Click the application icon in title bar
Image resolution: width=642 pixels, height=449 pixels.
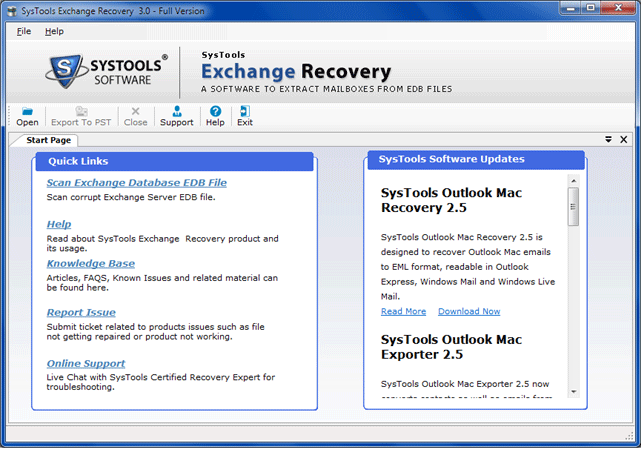coord(14,11)
